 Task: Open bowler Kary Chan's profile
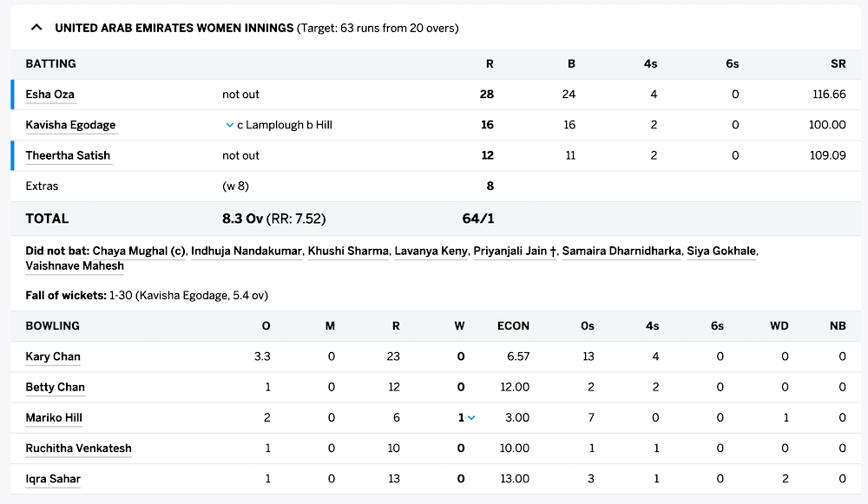[x=54, y=357]
